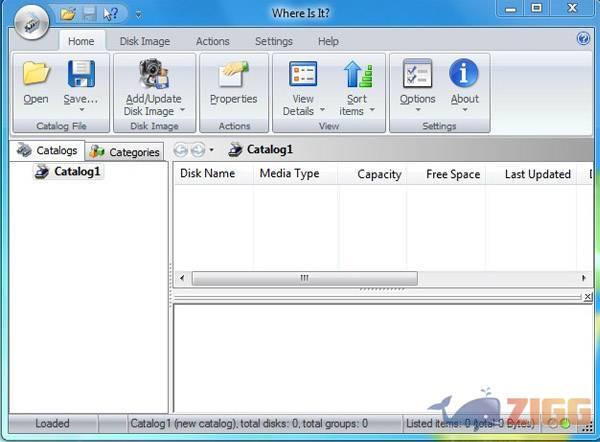This screenshot has width=600, height=442.
Task: Switch to the Categories panel tab
Action: point(126,152)
